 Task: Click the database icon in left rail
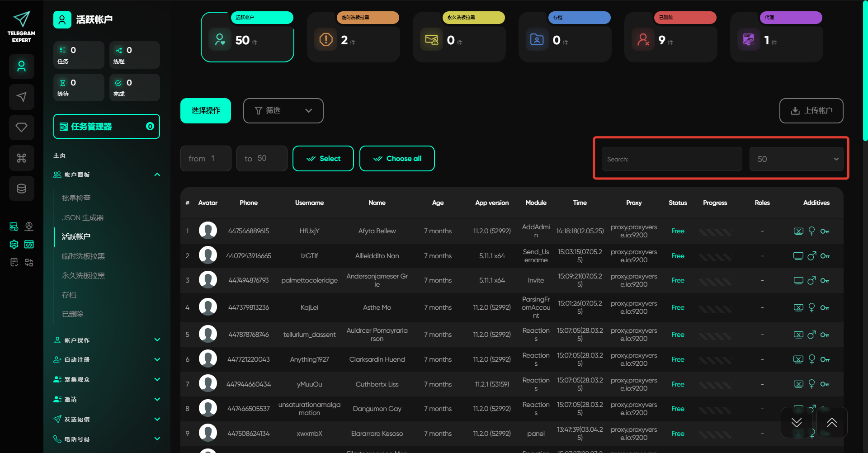click(x=21, y=189)
